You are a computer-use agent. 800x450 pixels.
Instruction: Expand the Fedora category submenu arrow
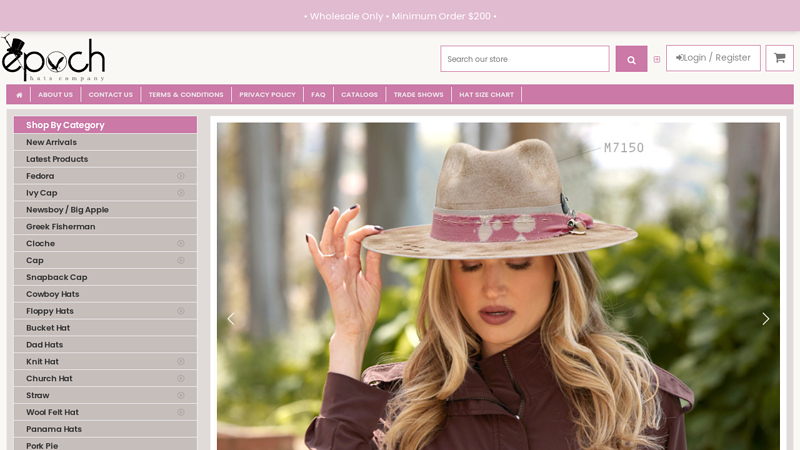tap(181, 176)
